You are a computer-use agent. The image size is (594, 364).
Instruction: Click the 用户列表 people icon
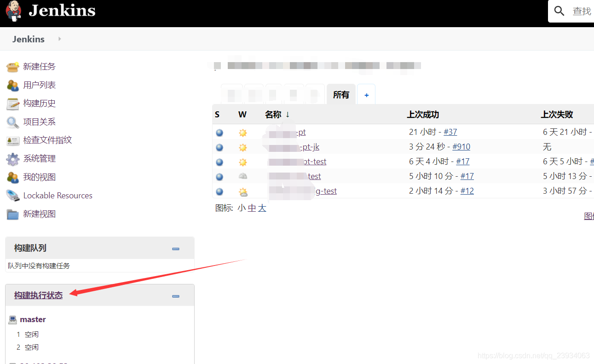[12, 85]
